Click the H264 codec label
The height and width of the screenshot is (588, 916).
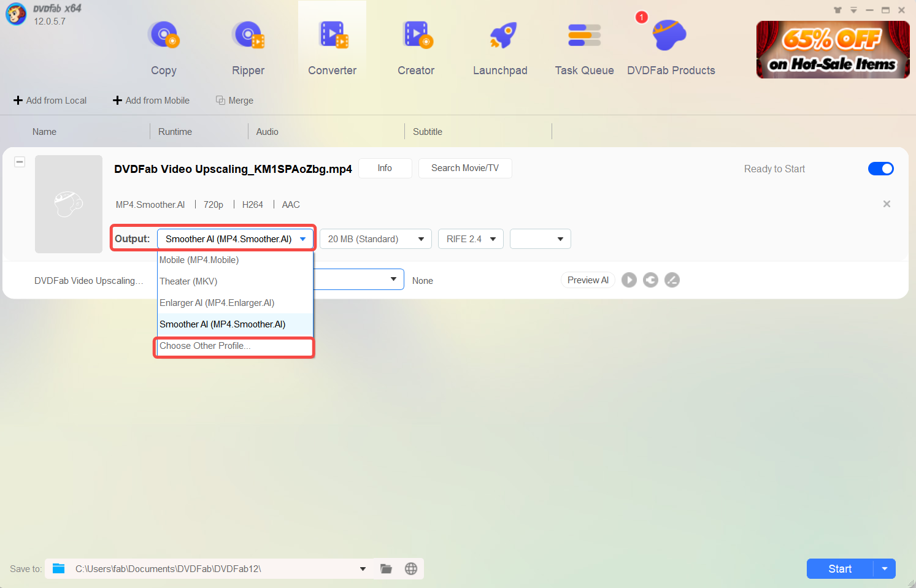tap(253, 205)
